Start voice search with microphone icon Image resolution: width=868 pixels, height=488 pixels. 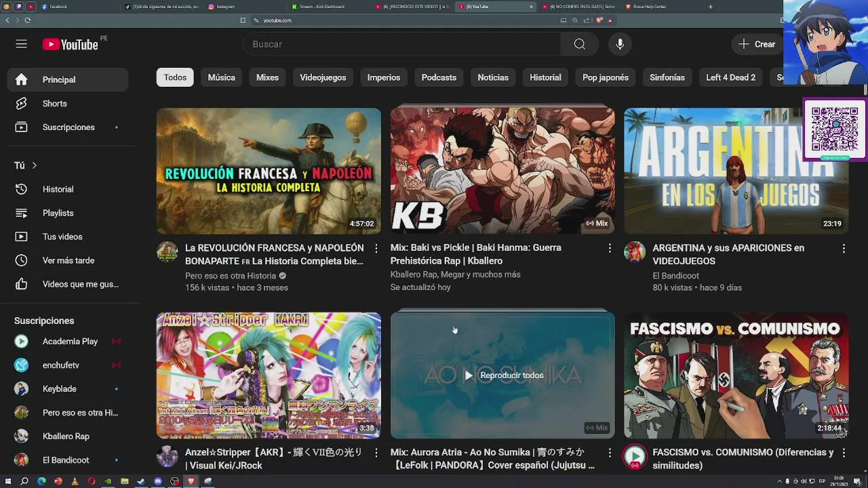click(620, 44)
